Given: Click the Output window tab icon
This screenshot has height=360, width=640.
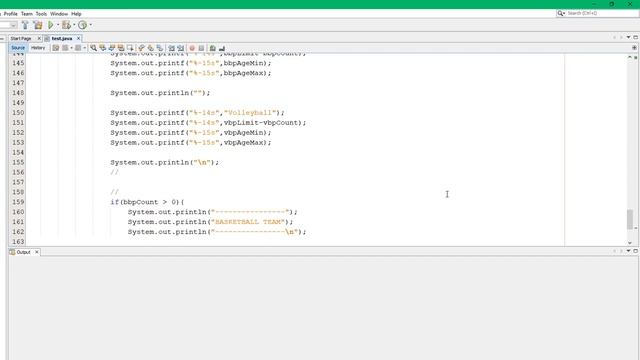Looking at the screenshot, I should [12, 252].
